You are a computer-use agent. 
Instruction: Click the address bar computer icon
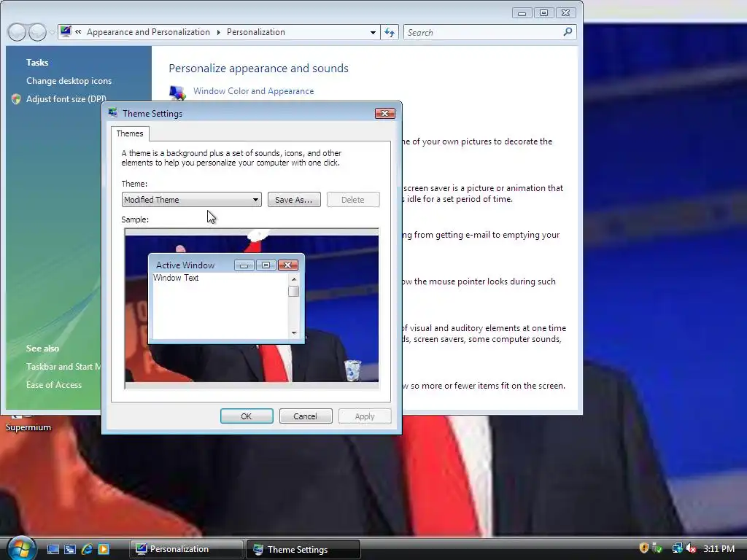(66, 32)
